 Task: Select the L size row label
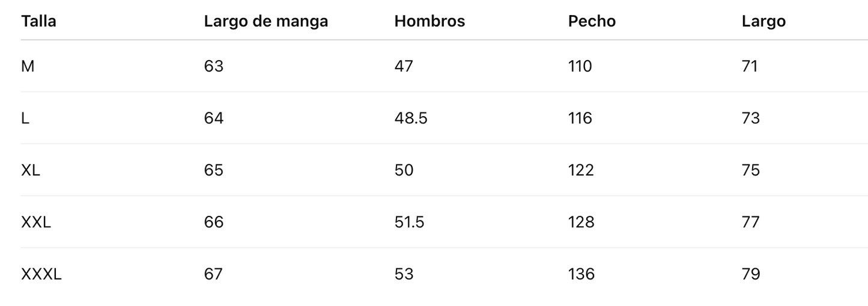(25, 118)
